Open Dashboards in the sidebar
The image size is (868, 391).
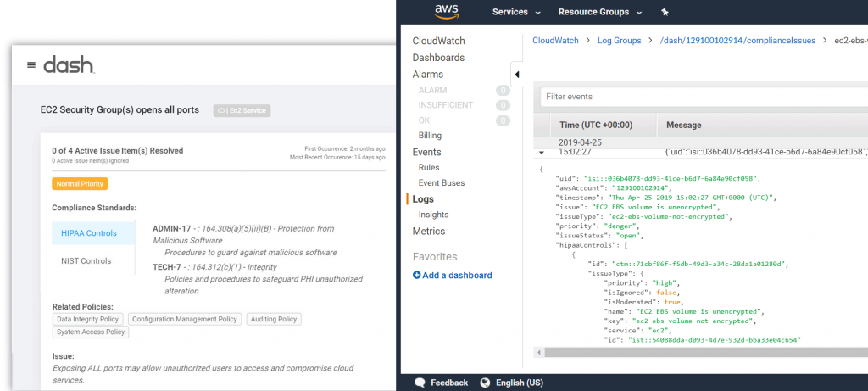438,58
